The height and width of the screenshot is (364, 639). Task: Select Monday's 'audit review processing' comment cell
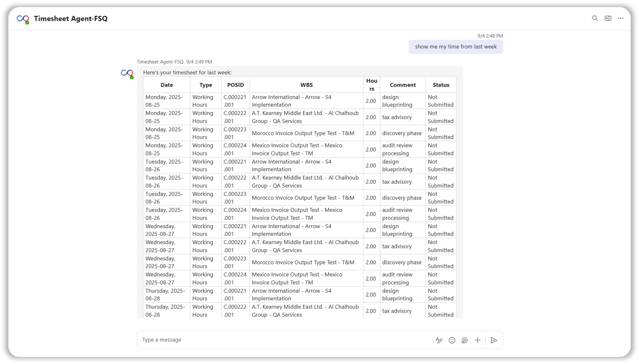tap(403, 149)
